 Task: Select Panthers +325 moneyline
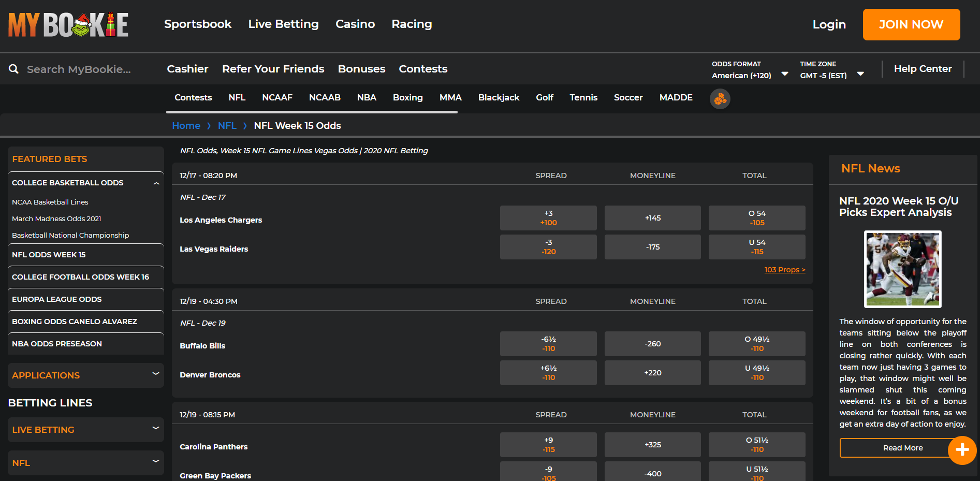click(652, 445)
